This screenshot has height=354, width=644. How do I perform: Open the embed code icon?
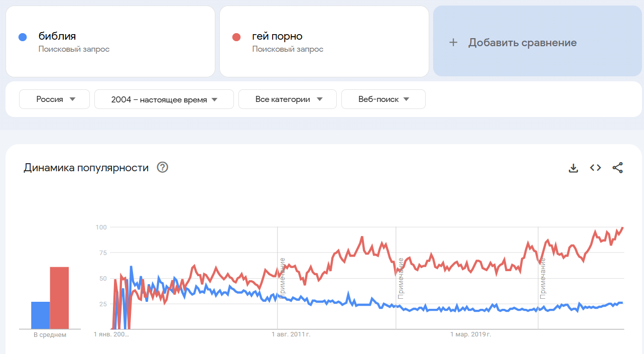(x=595, y=168)
